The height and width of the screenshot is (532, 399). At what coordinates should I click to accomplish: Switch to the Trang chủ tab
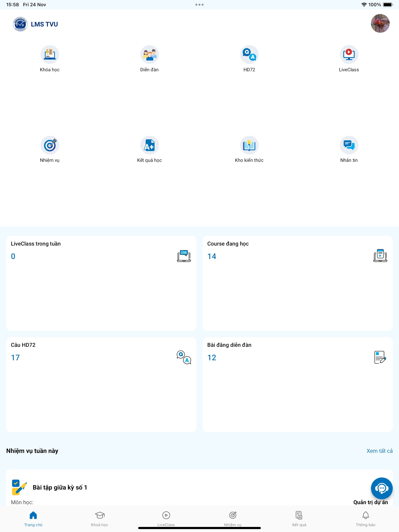pyautogui.click(x=33, y=519)
